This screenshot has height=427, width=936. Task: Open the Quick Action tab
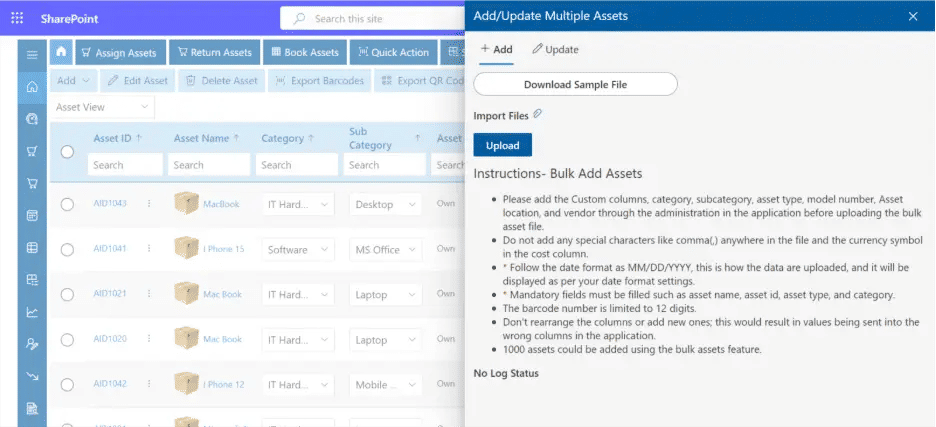[x=393, y=53]
